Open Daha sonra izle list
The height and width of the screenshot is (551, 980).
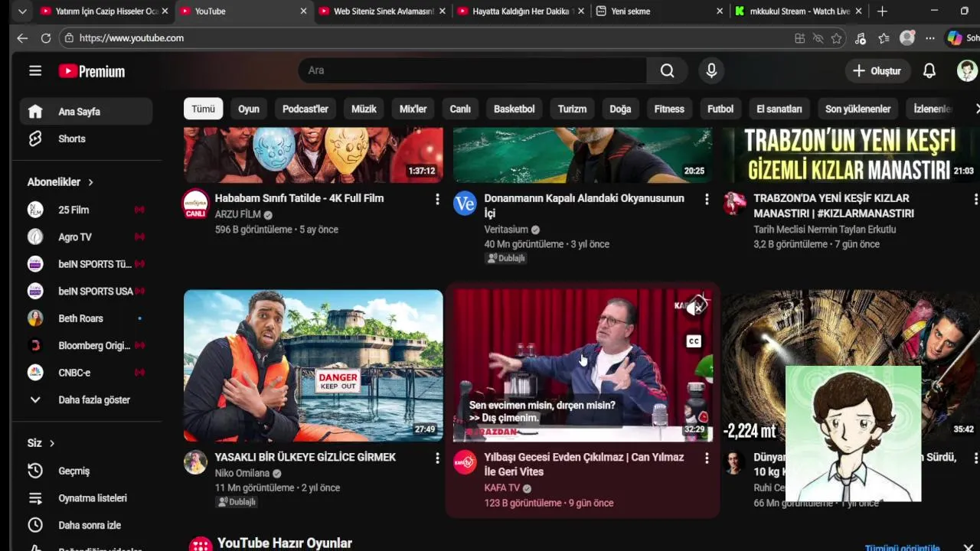coord(86,525)
